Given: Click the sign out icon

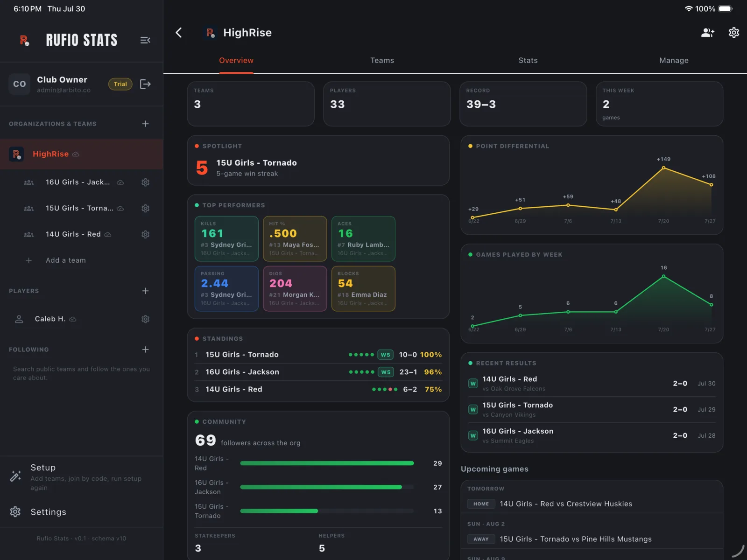Looking at the screenshot, I should point(145,84).
